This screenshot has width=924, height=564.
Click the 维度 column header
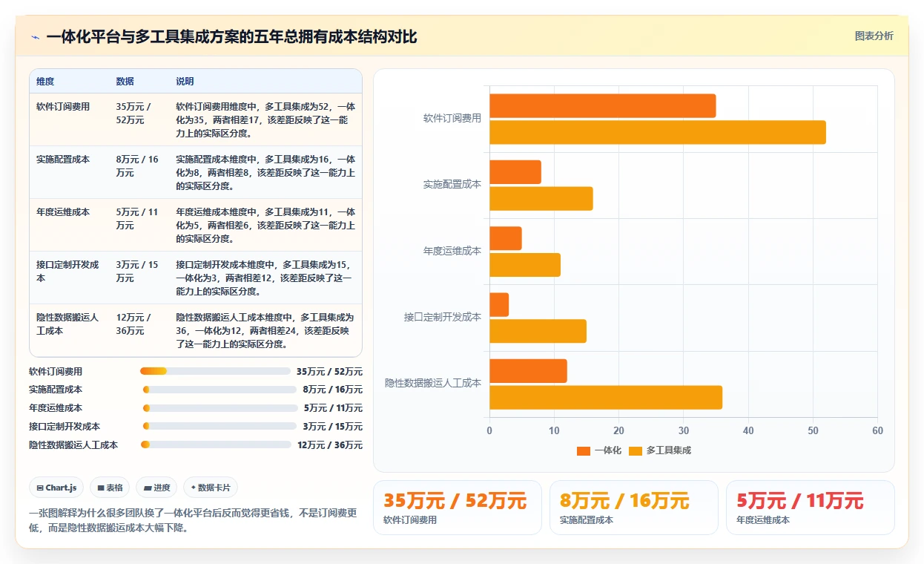[45, 82]
